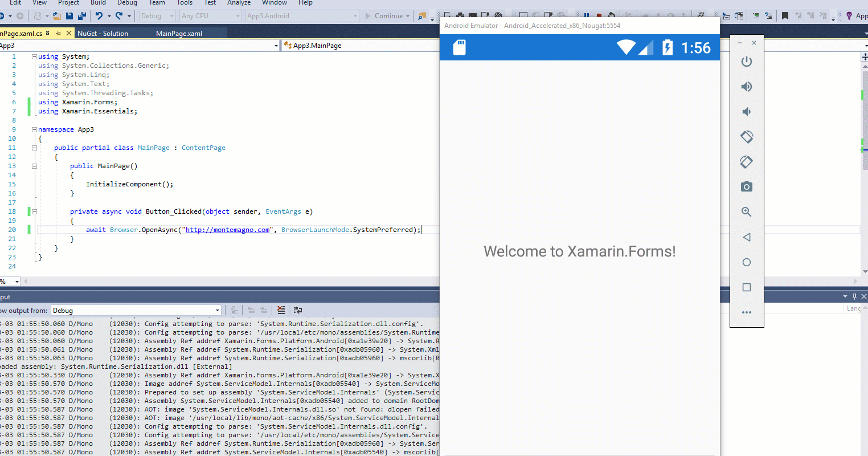Switch to the NuGet - Solution tab
Image resolution: width=868 pixels, height=456 pixels.
[x=103, y=34]
